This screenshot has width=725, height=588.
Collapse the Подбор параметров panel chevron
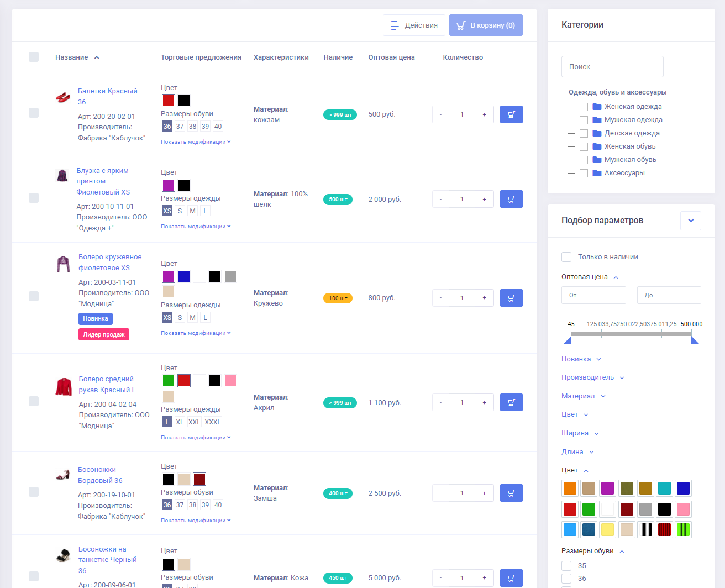pos(690,221)
